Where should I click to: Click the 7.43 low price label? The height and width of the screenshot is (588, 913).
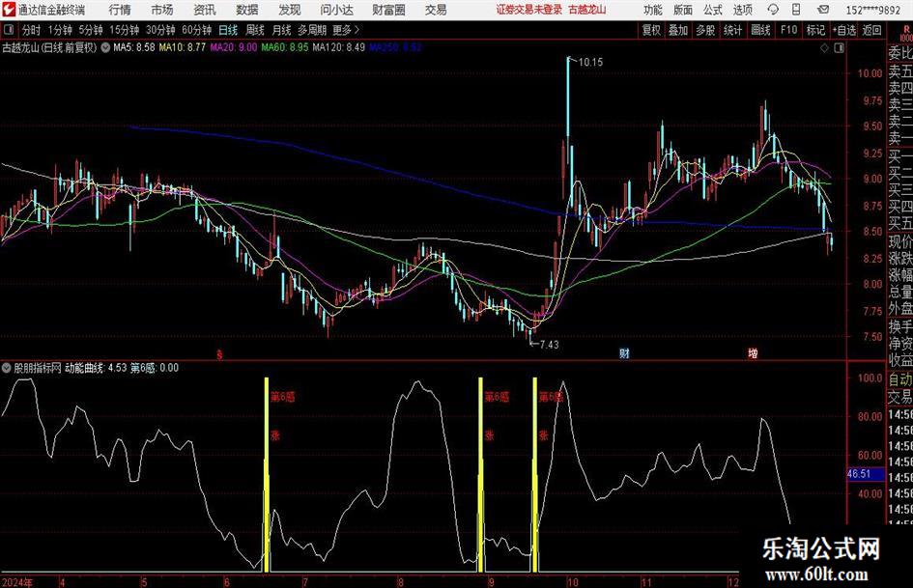click(x=549, y=345)
